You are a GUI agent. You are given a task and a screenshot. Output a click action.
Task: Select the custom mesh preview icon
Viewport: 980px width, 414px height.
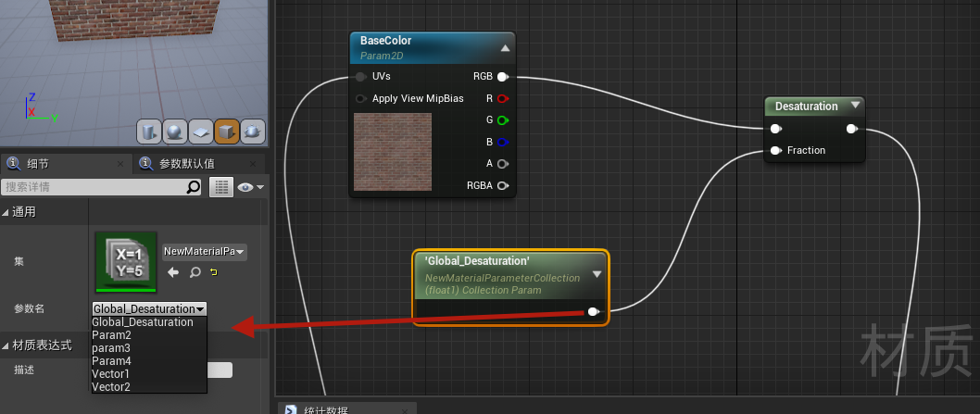tap(253, 132)
